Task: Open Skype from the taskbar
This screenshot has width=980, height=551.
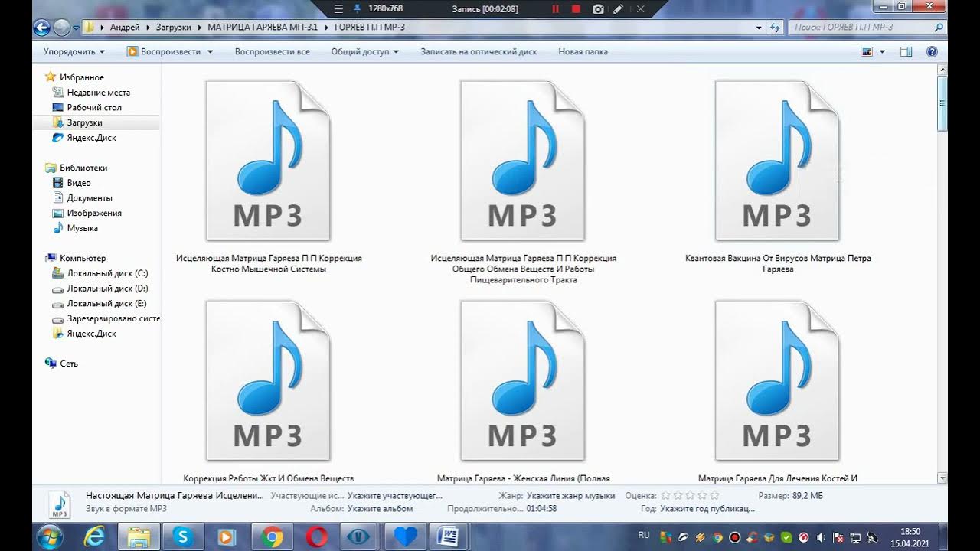Action: click(x=183, y=537)
